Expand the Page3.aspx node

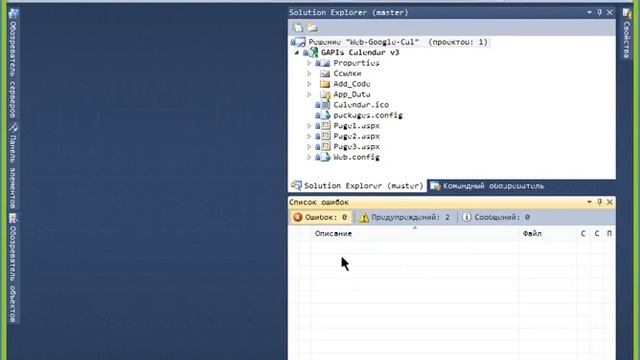coord(309,147)
